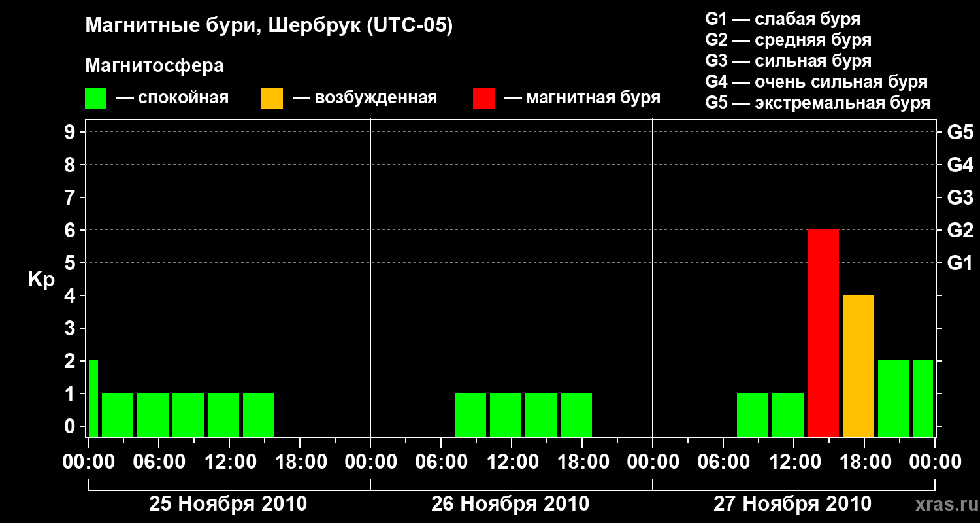
Task: Click the 'G1 — слабая буря' line
Action: click(783, 19)
